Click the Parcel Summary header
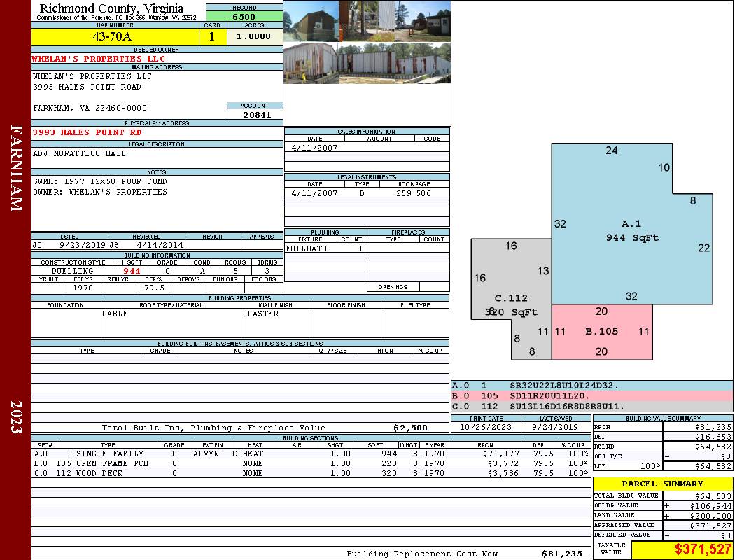Image resolution: width=735 pixels, height=560 pixels. coord(663,484)
